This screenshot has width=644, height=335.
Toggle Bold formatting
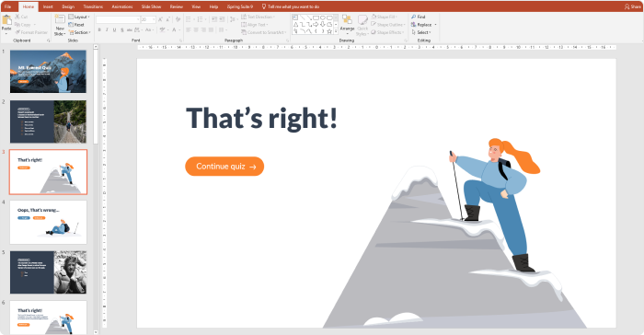pyautogui.click(x=99, y=29)
